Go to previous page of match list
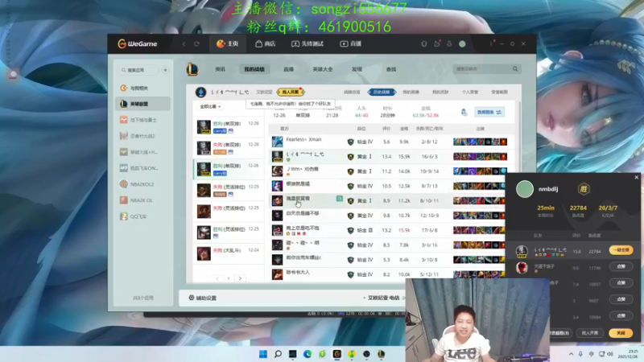 tap(217, 278)
